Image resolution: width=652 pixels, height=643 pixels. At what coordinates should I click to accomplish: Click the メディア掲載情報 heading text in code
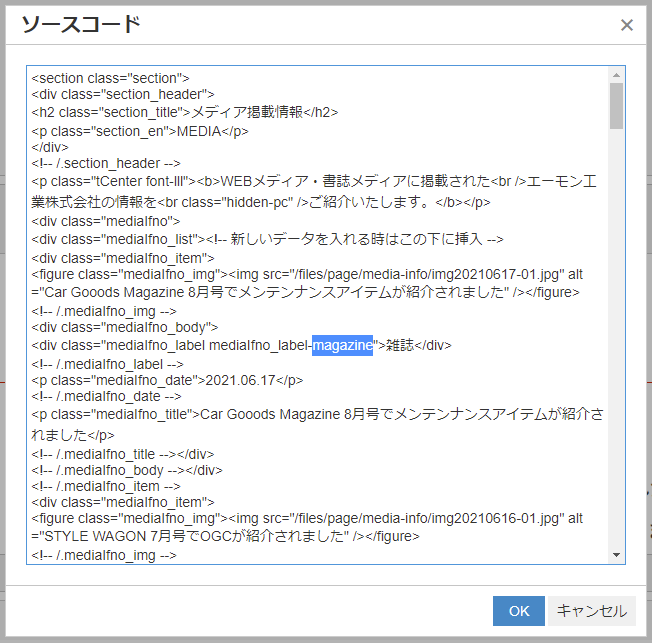coord(250,113)
